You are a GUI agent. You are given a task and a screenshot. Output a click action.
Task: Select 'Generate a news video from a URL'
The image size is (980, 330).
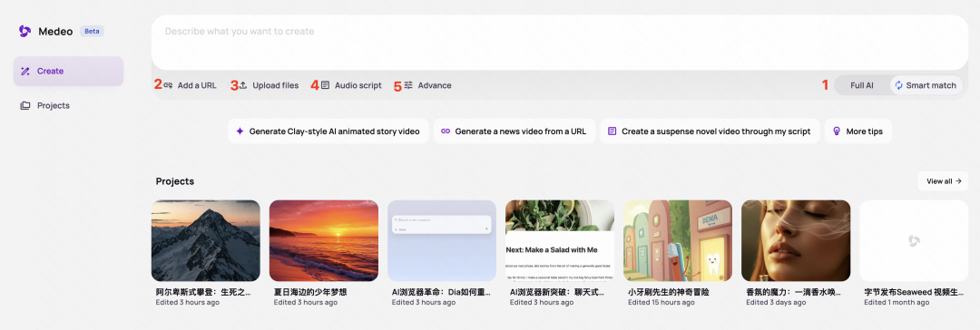514,131
